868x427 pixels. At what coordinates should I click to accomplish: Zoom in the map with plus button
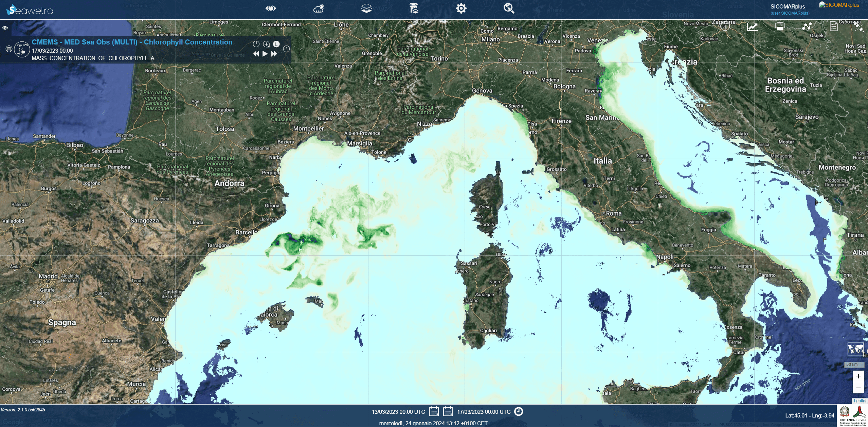point(858,376)
